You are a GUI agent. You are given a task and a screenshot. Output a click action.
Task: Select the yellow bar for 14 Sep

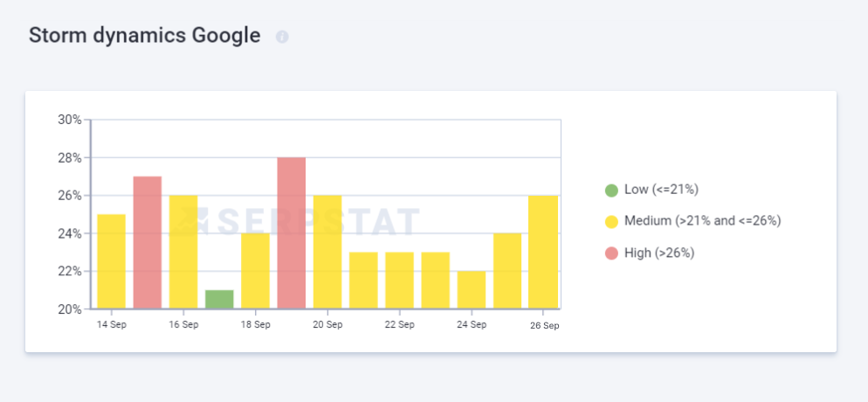click(111, 261)
